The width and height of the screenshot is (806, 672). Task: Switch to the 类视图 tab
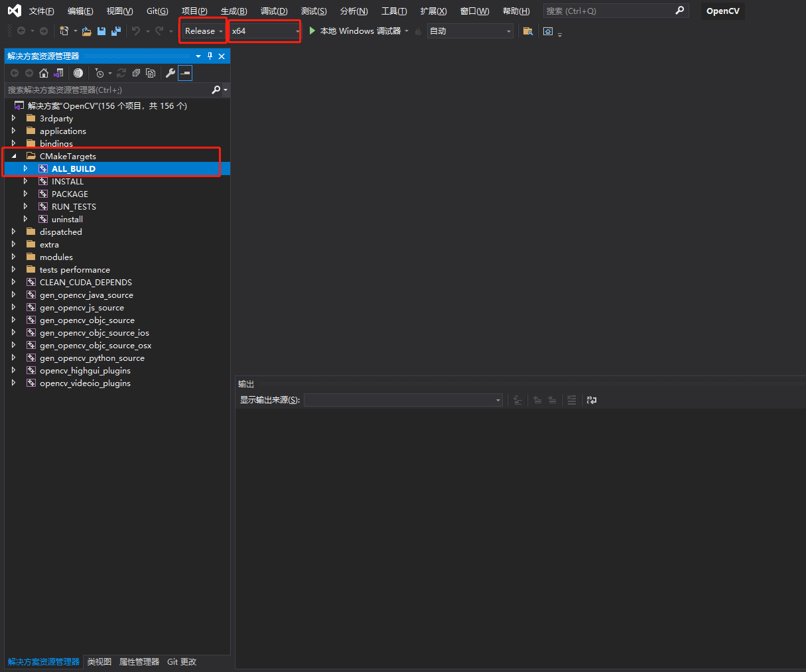coord(100,661)
